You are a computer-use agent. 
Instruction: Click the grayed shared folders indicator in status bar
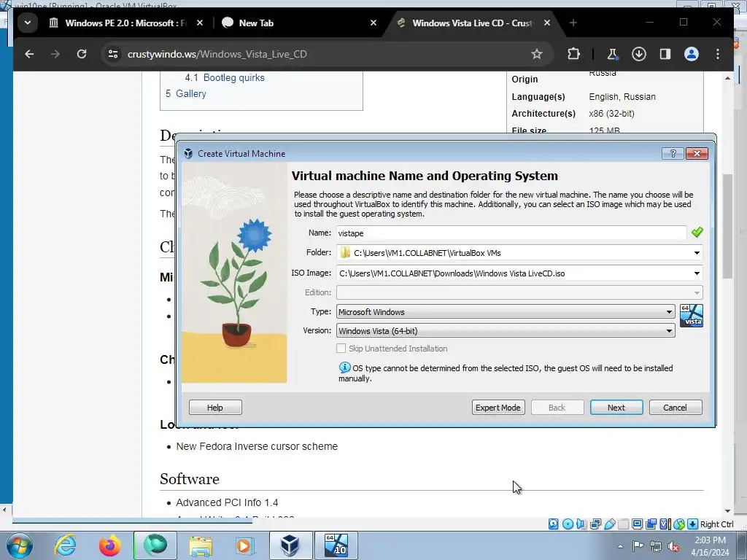(x=623, y=524)
